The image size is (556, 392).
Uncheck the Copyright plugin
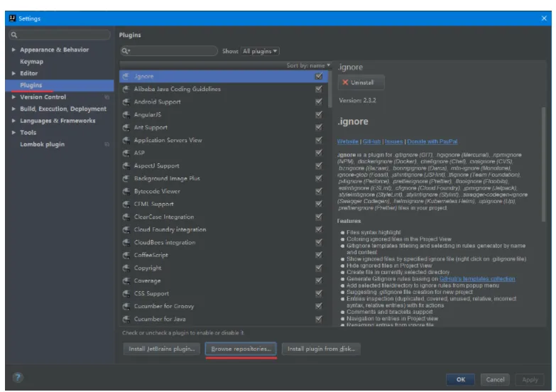click(x=319, y=268)
